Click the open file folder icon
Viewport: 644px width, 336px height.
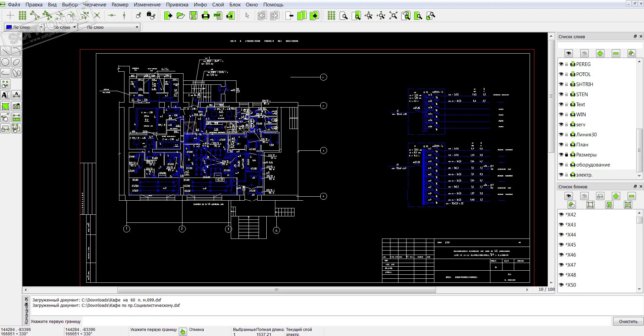pyautogui.click(x=181, y=15)
